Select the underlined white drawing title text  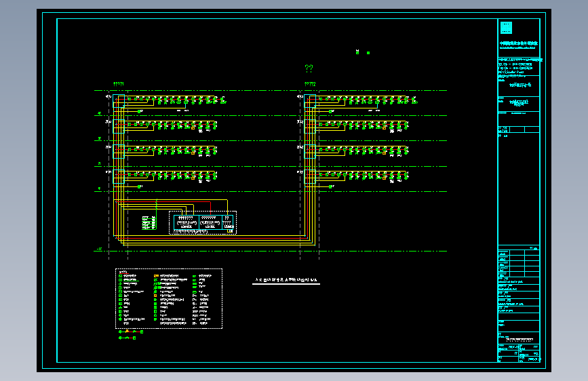coord(286,280)
